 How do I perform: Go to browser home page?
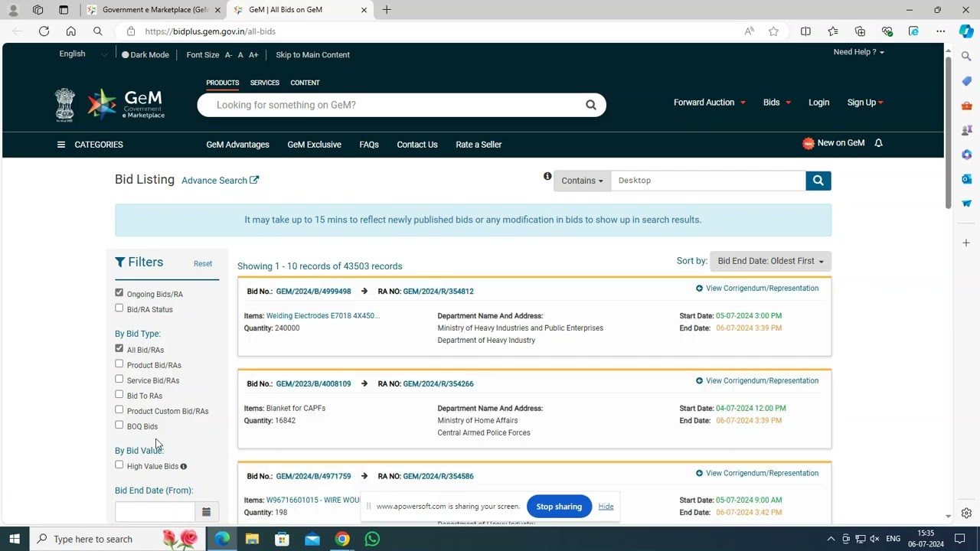tap(71, 31)
